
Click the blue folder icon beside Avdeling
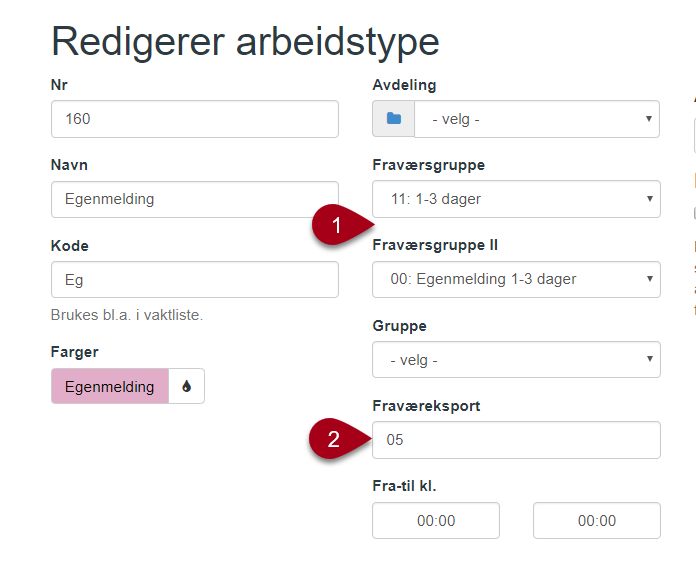(x=394, y=119)
